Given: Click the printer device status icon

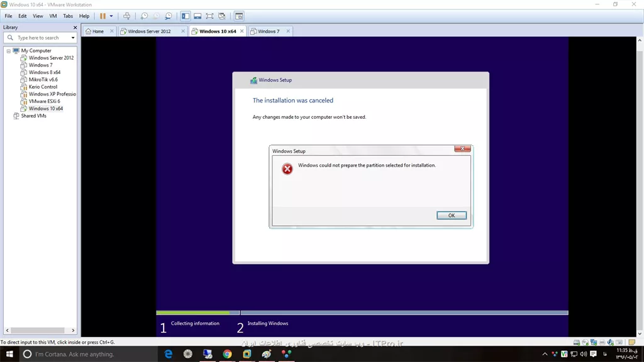Looking at the screenshot, I should 602,343.
